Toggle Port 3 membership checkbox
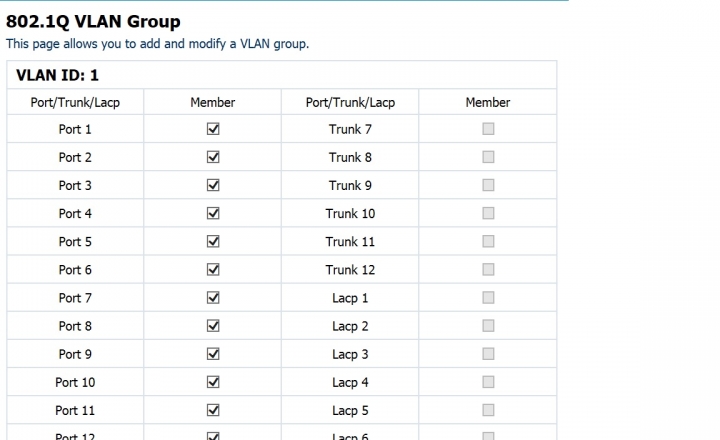The image size is (720, 440). pyautogui.click(x=213, y=185)
